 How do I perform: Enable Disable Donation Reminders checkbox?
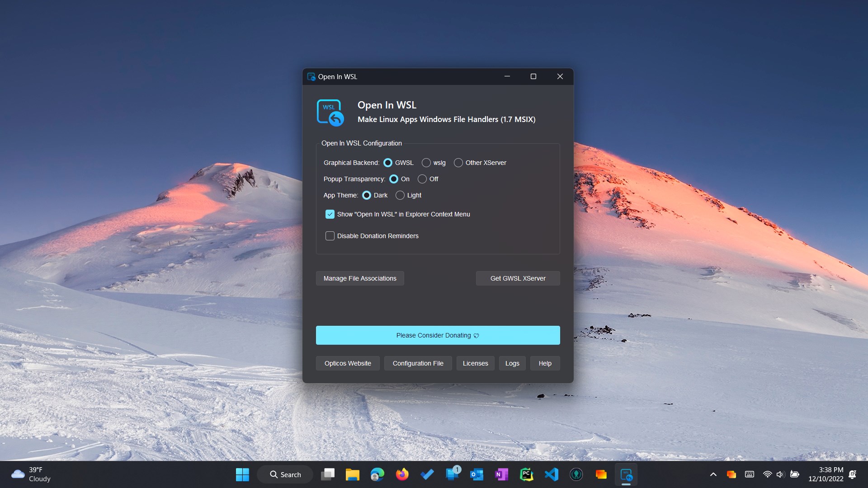point(330,236)
